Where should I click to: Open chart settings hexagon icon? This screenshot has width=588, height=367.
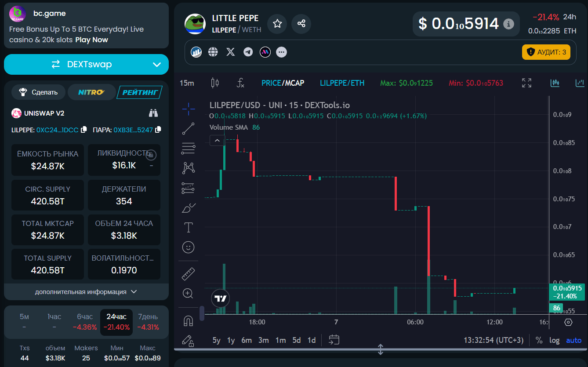point(568,322)
